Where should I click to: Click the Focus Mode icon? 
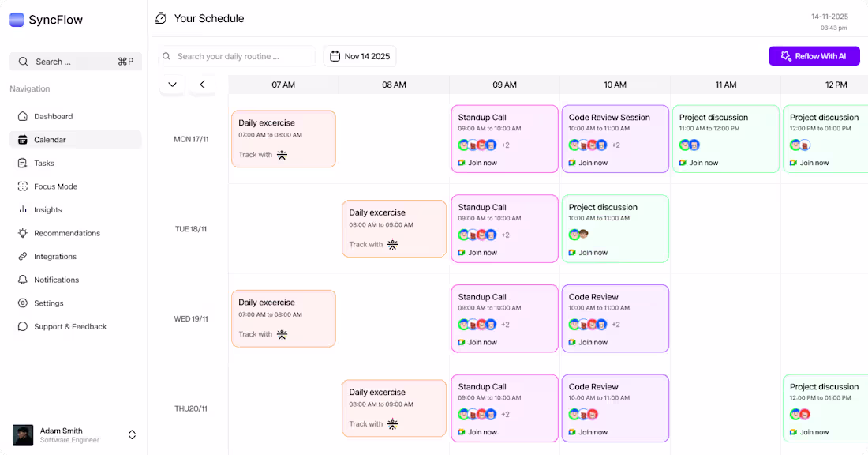[x=23, y=186]
